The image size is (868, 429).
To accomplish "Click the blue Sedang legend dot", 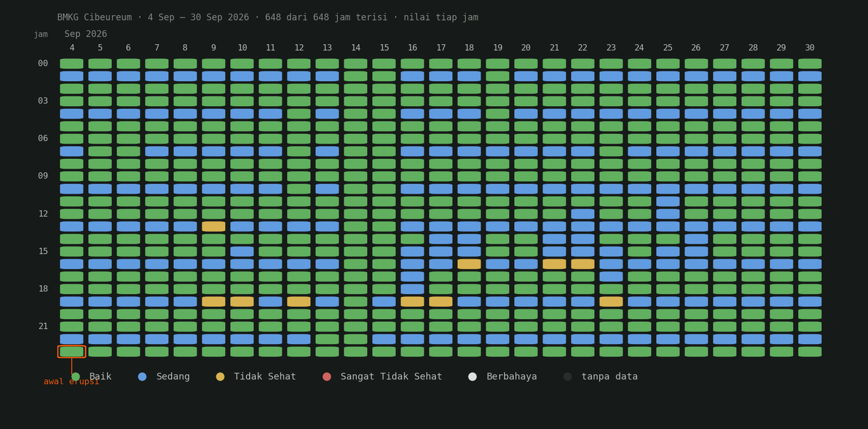I will (x=142, y=376).
